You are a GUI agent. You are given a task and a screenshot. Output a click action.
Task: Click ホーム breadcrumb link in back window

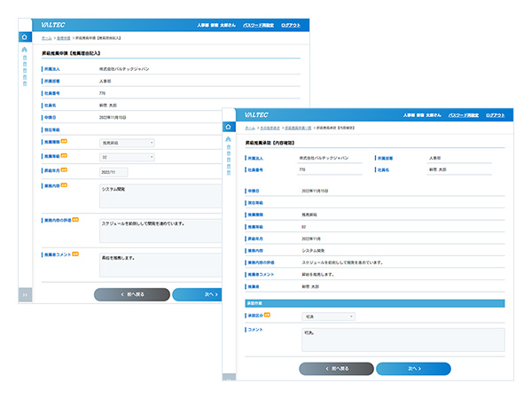tap(46, 39)
